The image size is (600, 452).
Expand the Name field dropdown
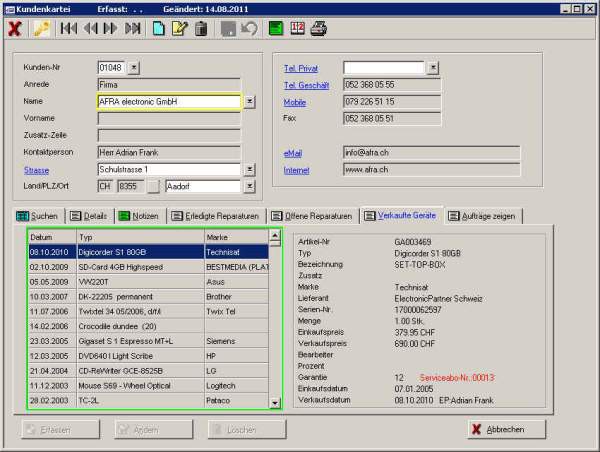pyautogui.click(x=249, y=102)
